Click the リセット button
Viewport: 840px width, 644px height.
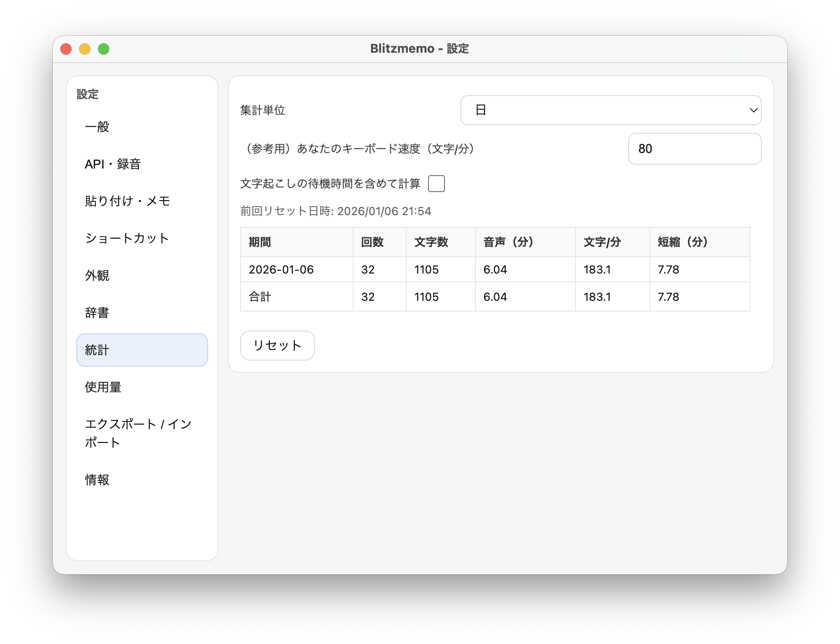click(x=277, y=345)
